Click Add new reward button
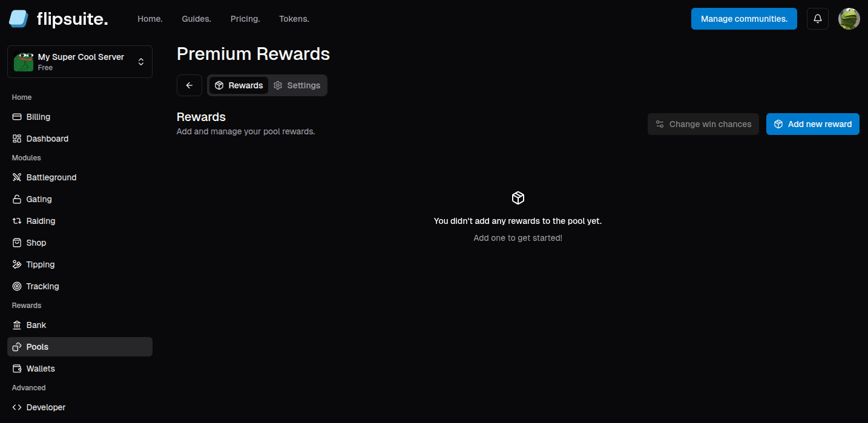 coord(813,124)
